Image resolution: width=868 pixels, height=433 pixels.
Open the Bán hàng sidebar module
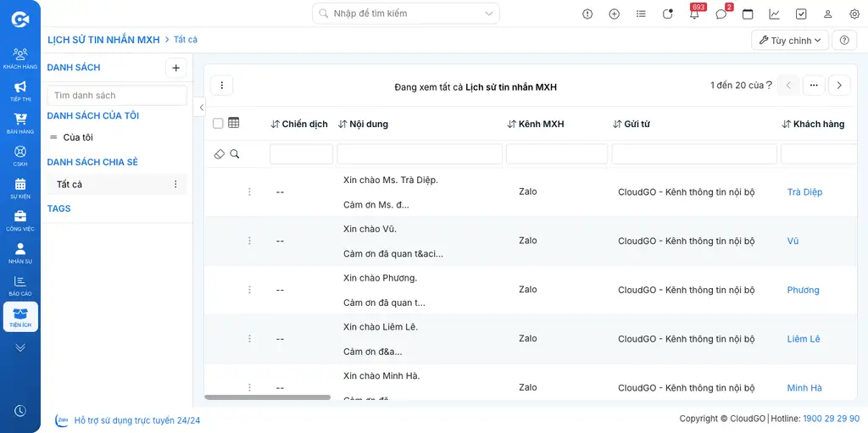coord(20,124)
